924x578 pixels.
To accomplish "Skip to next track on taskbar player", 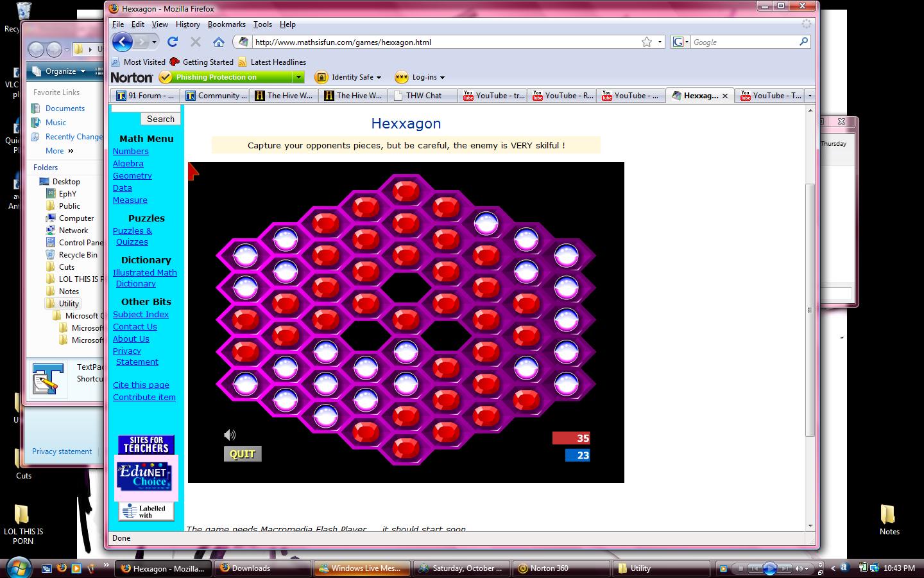I will 787,568.
